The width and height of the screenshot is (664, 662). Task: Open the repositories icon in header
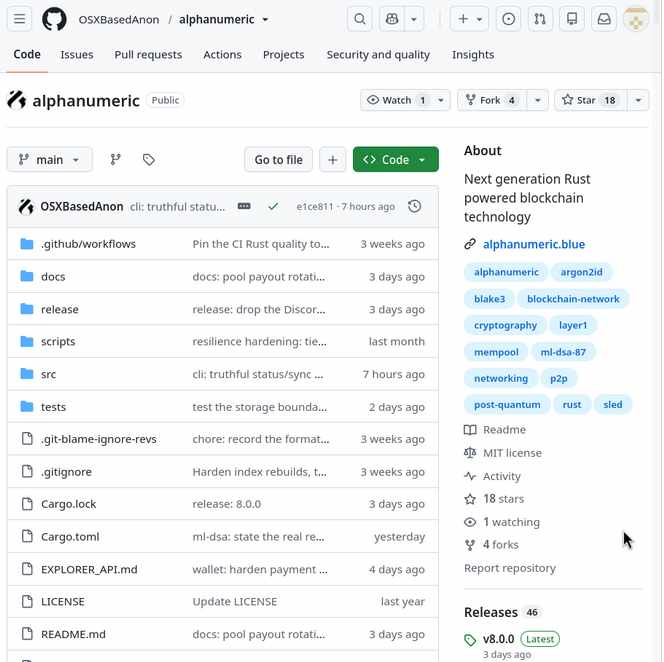pyautogui.click(x=572, y=19)
